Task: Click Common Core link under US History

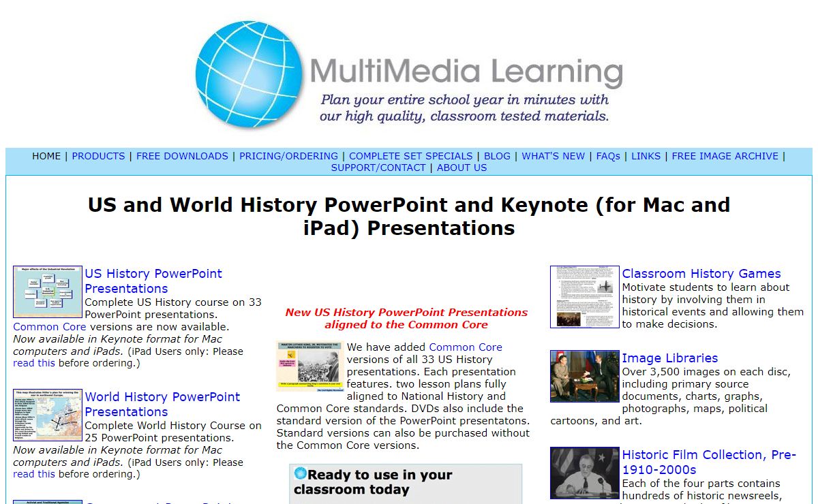Action: coord(50,327)
